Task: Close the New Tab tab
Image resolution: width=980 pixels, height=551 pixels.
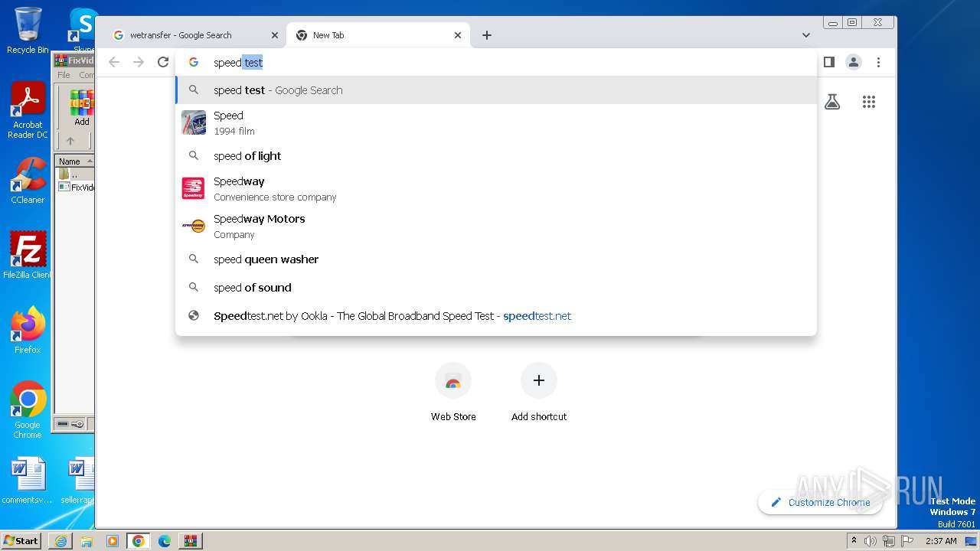Action: pyautogui.click(x=458, y=35)
